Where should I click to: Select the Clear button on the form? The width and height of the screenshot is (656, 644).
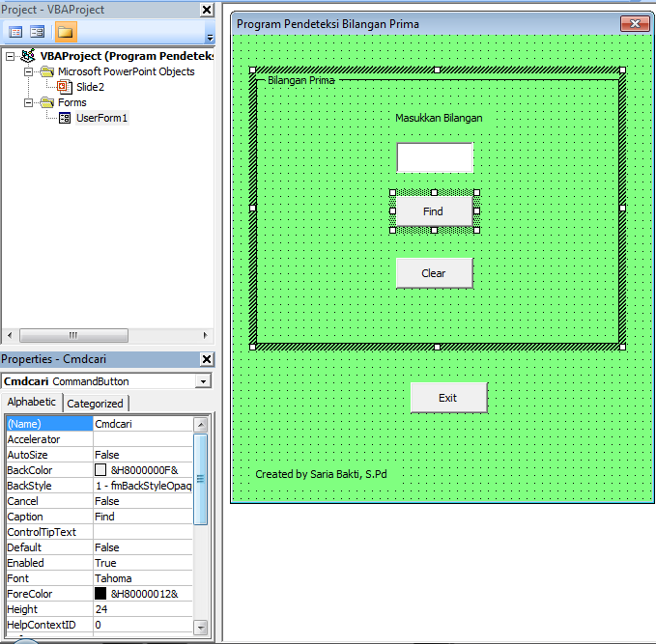[435, 273]
